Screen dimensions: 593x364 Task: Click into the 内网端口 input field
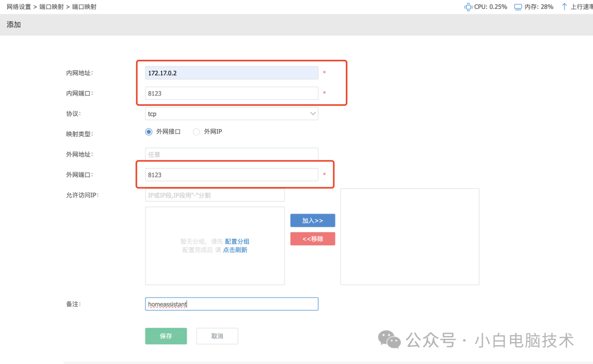click(232, 93)
